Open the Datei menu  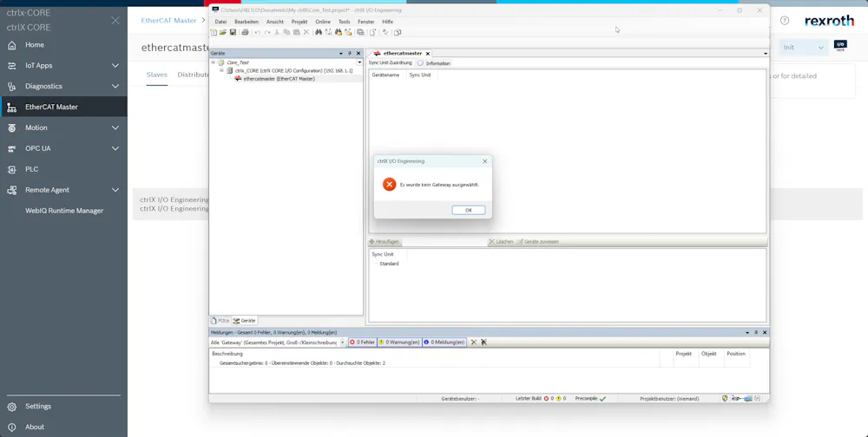pyautogui.click(x=220, y=22)
